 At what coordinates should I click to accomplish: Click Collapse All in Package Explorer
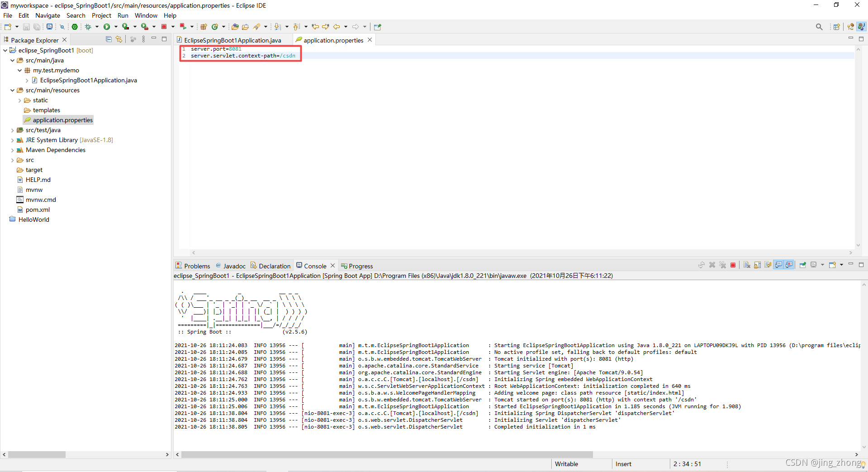pyautogui.click(x=109, y=39)
